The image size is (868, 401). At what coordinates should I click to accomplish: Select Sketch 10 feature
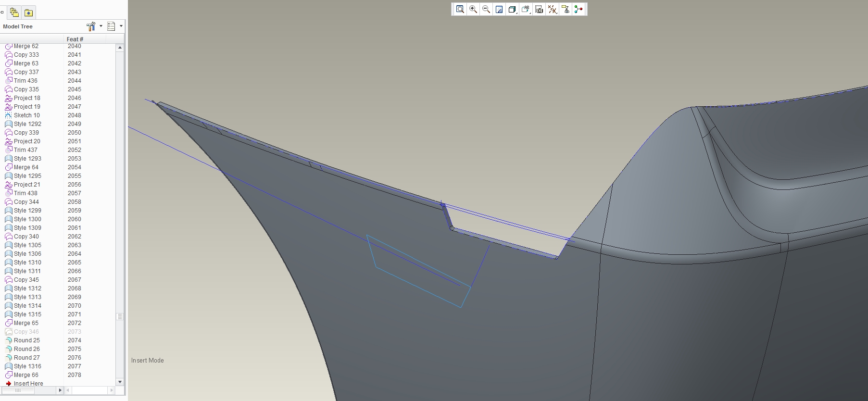(x=26, y=115)
